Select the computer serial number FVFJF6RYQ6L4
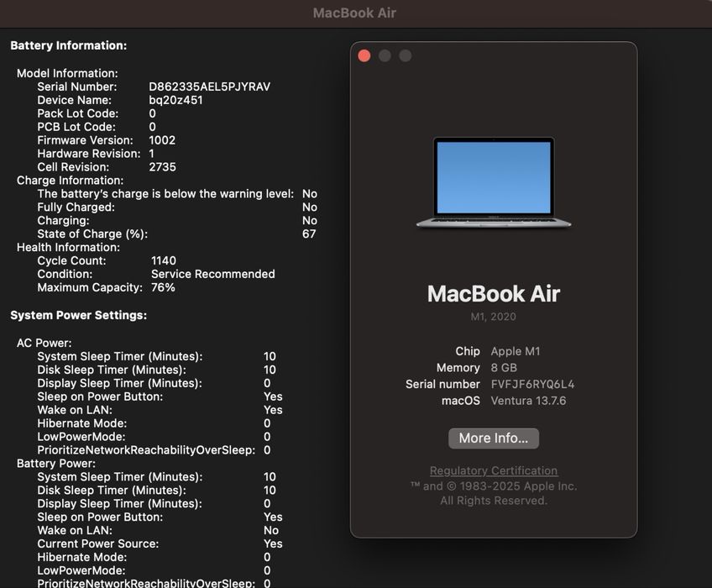The image size is (712, 588). coord(532,385)
